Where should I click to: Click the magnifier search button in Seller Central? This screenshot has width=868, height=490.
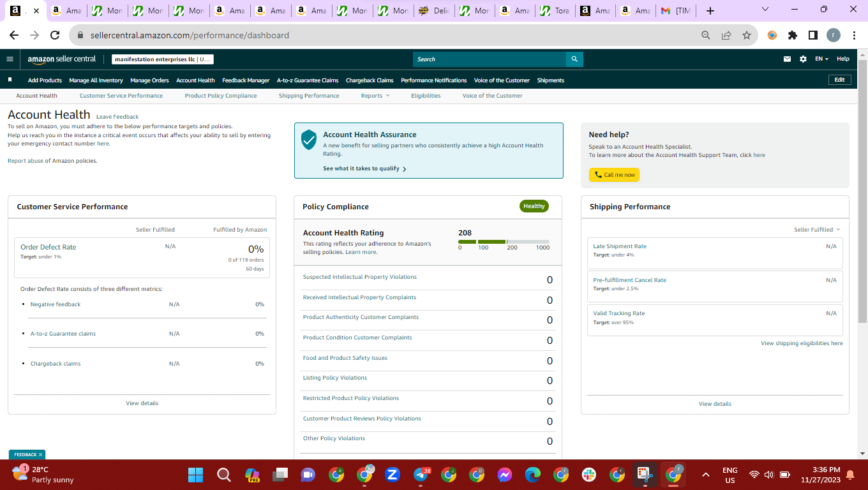click(x=574, y=59)
